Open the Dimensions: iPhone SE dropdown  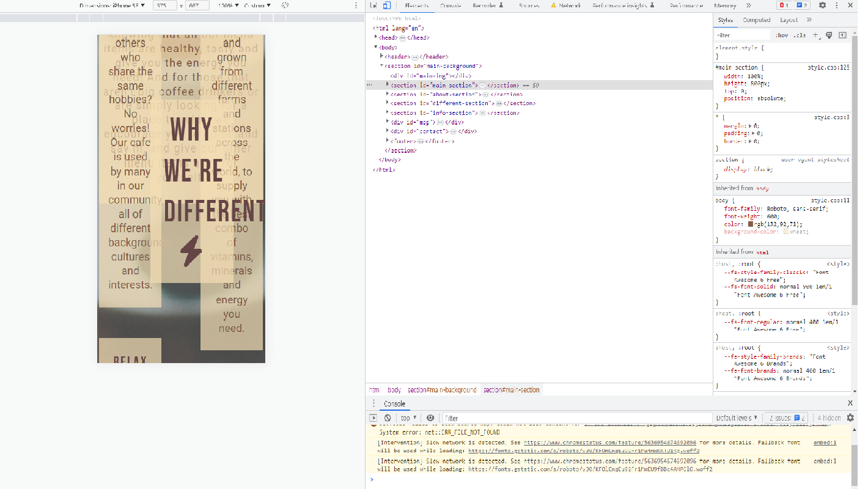(113, 6)
